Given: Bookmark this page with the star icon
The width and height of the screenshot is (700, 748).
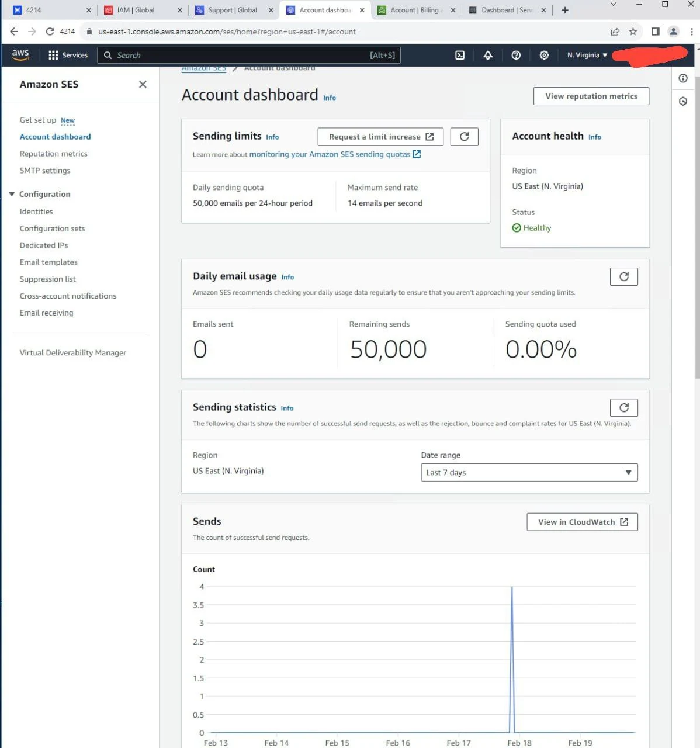Looking at the screenshot, I should click(633, 32).
